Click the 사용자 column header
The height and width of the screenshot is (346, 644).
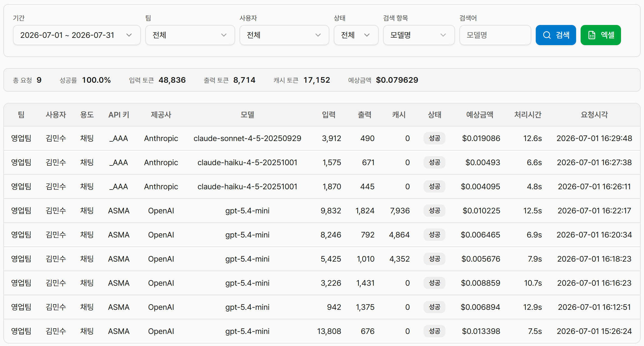(x=56, y=115)
